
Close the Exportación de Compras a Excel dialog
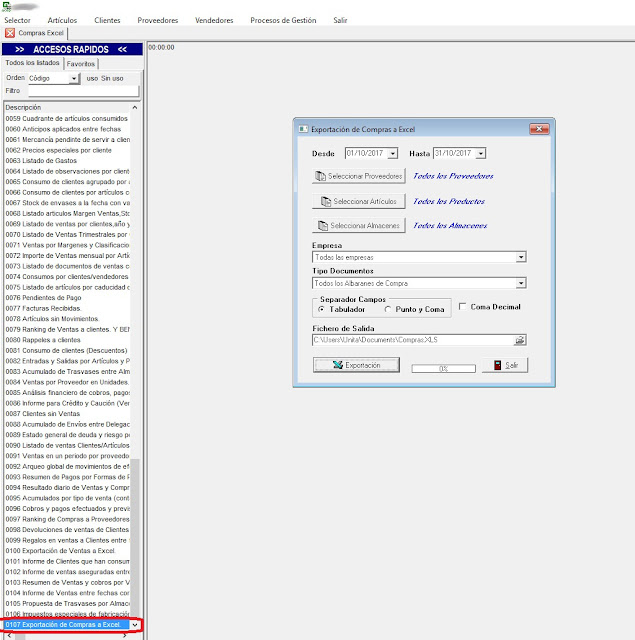click(x=539, y=129)
